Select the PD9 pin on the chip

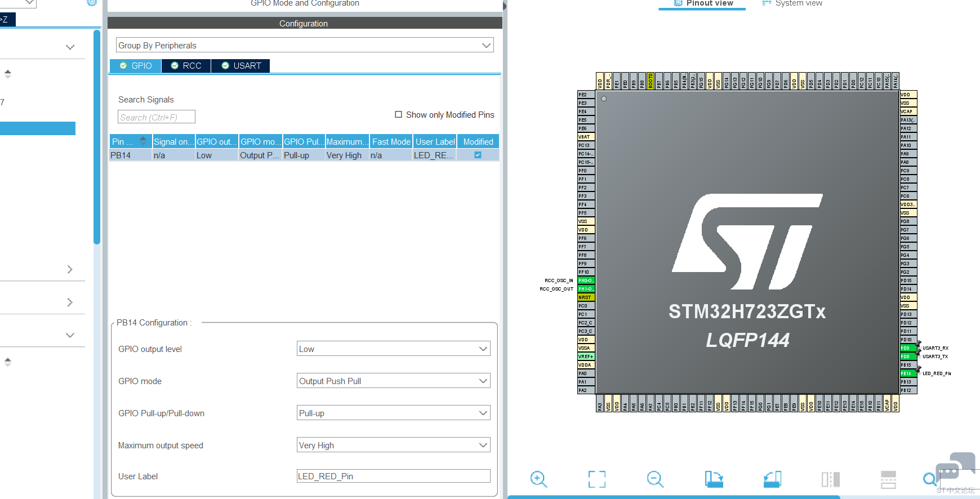pos(908,348)
